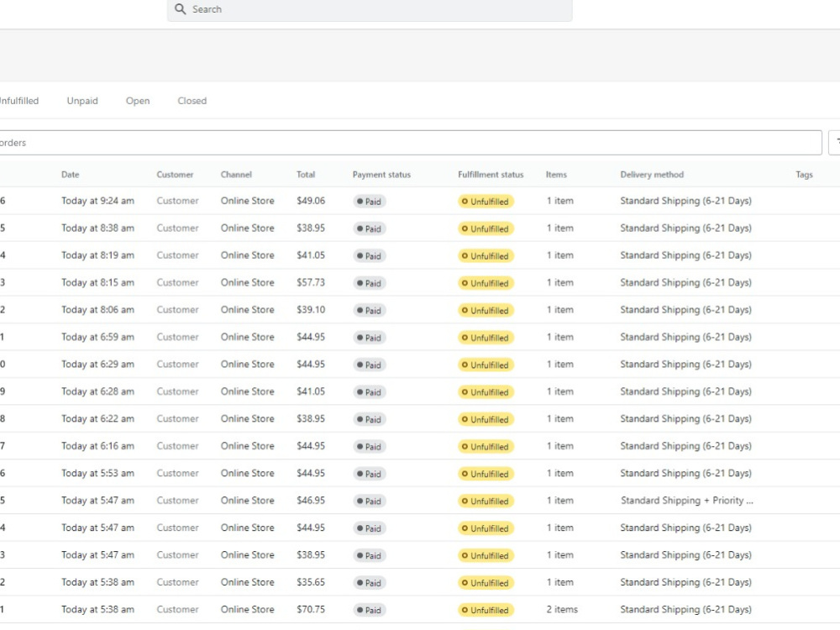
Task: Click Online Store in the $46.95 row
Action: [248, 501]
